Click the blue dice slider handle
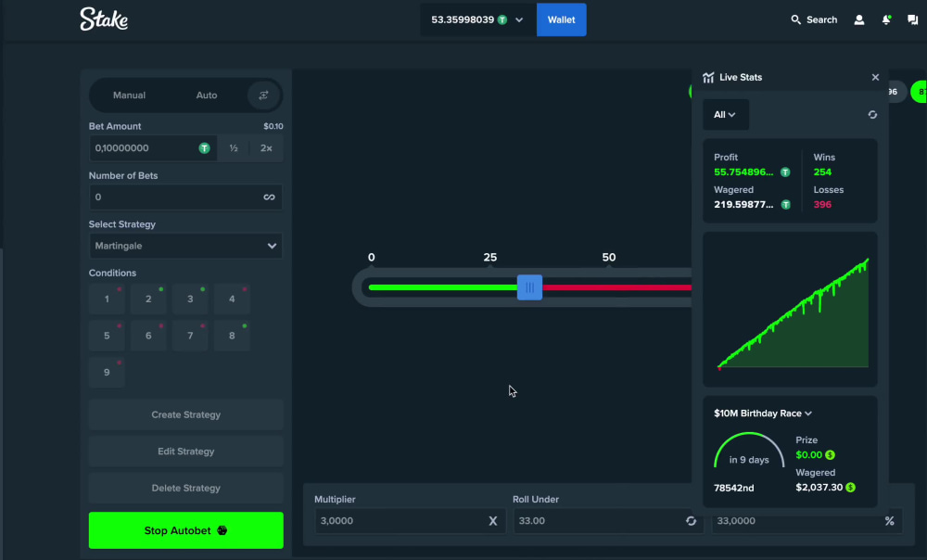 [529, 287]
